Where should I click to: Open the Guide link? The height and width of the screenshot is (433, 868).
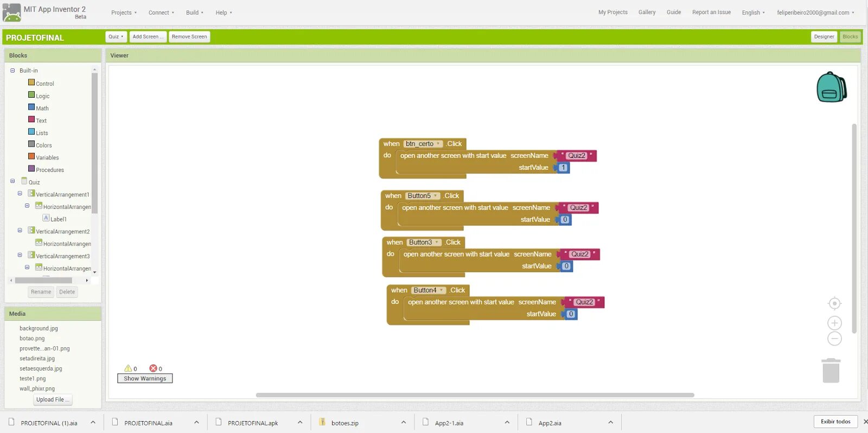674,12
